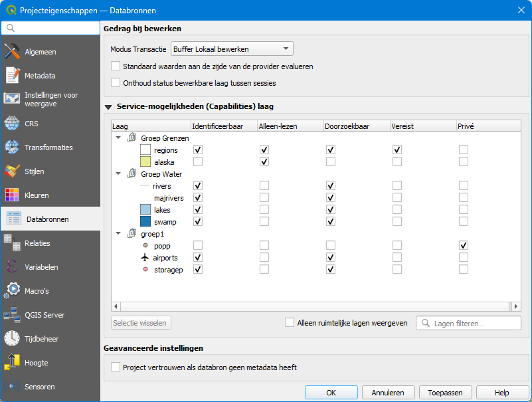Enable Project vertrouwen als databron geen metadata
Viewport: 532px width, 402px height.
point(116,367)
